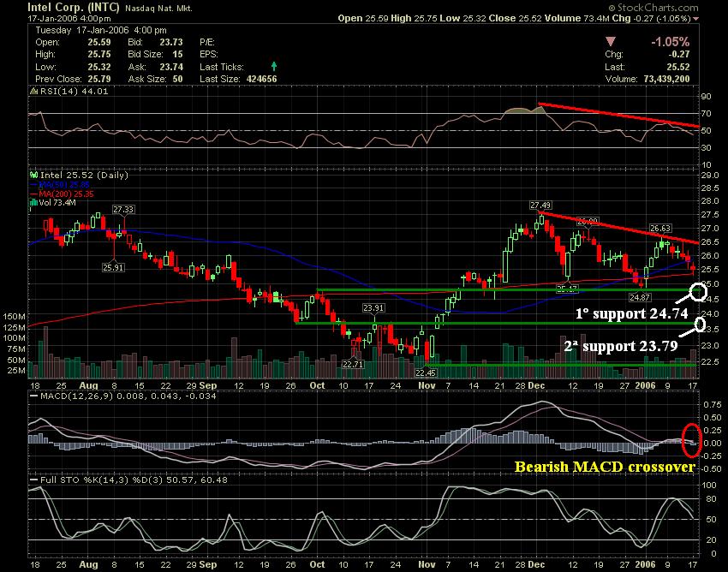Click the Dec label on the price chart date axis
The width and height of the screenshot is (728, 572).
[536, 385]
